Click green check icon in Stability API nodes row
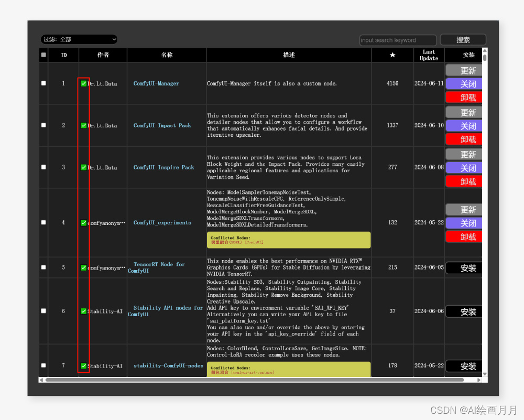This screenshot has height=420, width=524. click(x=84, y=311)
